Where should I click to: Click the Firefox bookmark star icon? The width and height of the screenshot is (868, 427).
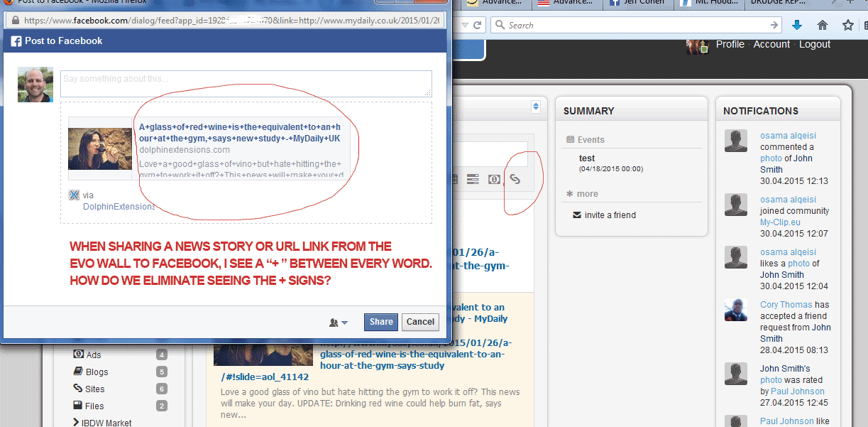tap(847, 25)
